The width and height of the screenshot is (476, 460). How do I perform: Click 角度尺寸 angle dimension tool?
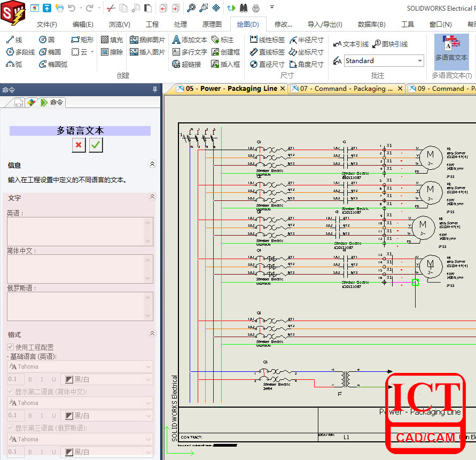(x=306, y=64)
